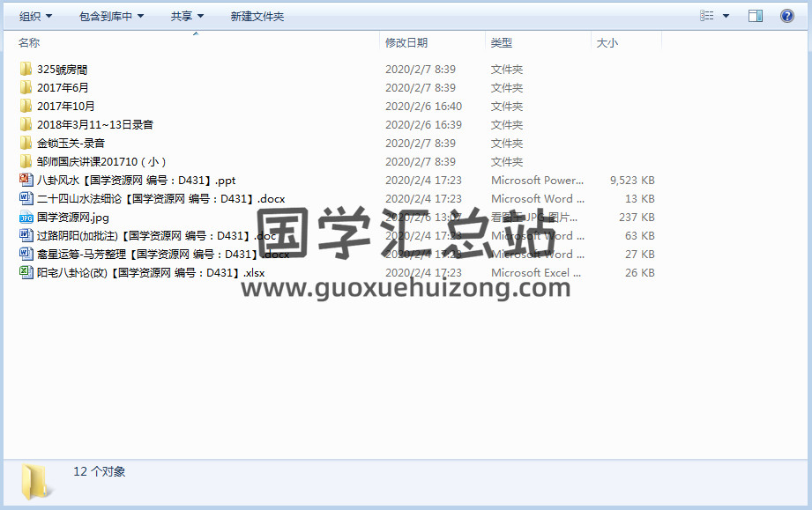The height and width of the screenshot is (510, 812).
Task: Click date 2020/2/6 16:39 of 2018年3月 folder
Action: point(423,125)
